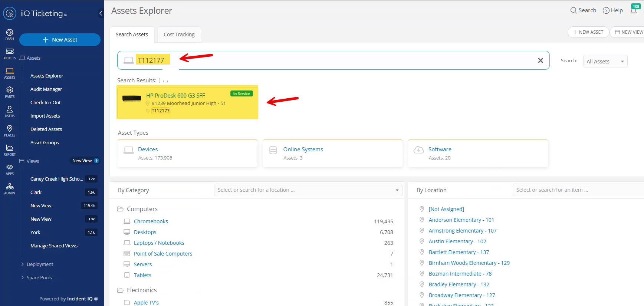
Task: Switch to the Cost Tracking tab
Action: click(x=179, y=34)
